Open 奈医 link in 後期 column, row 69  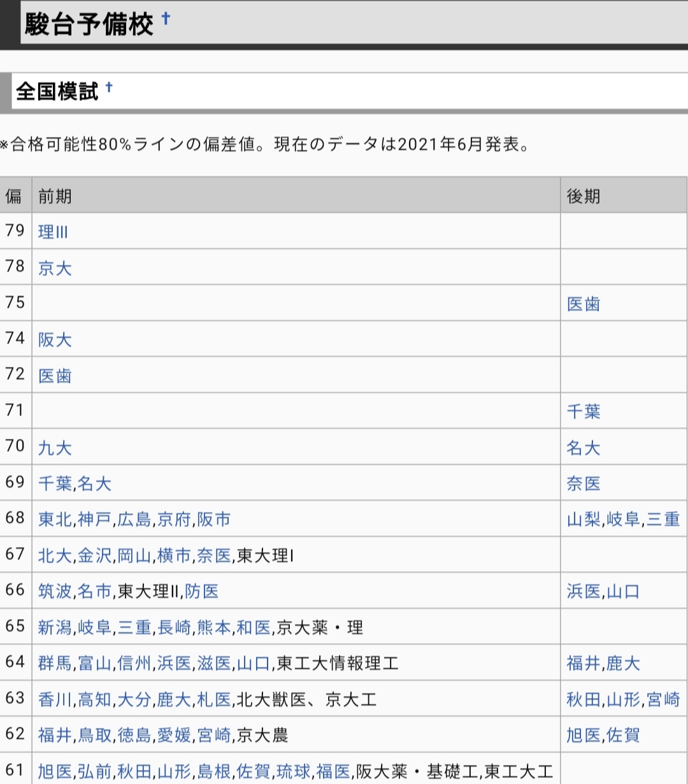click(584, 483)
